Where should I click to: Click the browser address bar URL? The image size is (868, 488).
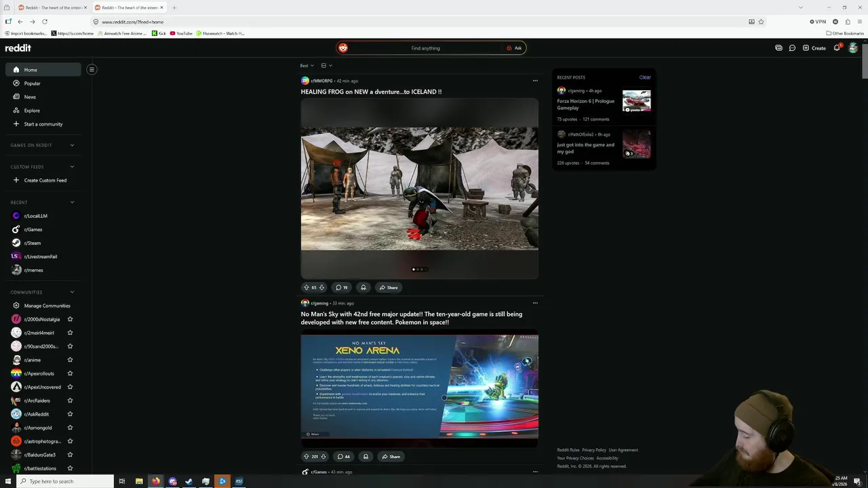[x=132, y=22]
